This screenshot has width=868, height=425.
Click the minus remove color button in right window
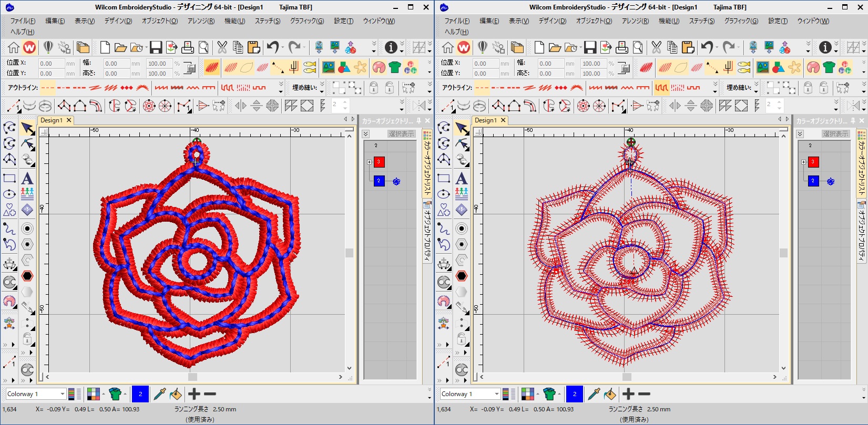tap(645, 393)
